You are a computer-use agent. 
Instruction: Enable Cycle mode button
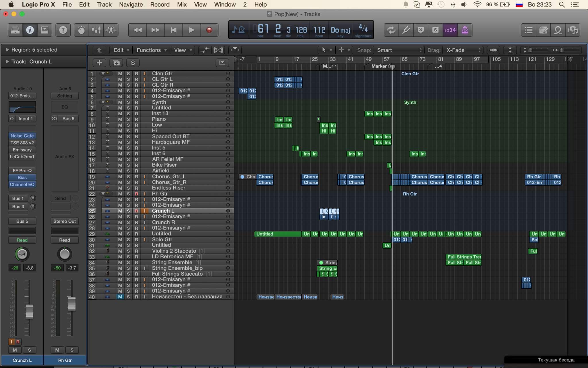point(391,30)
